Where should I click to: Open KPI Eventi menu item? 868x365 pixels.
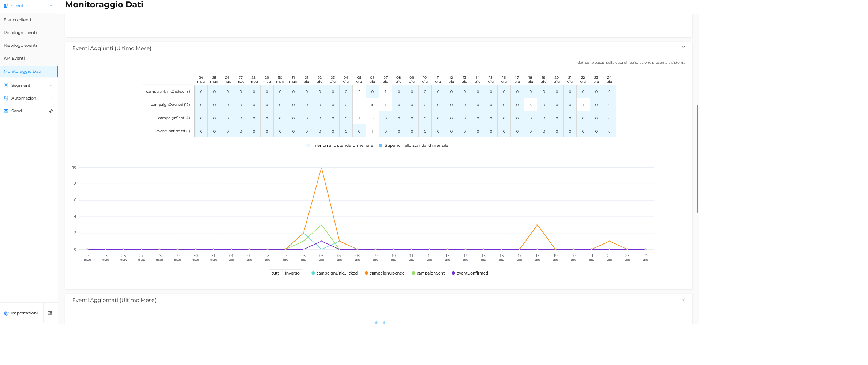[29, 58]
